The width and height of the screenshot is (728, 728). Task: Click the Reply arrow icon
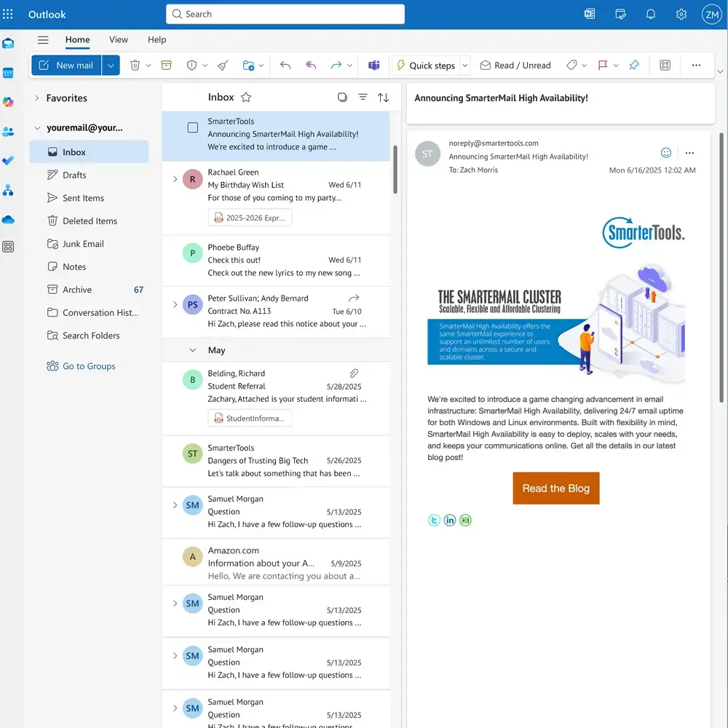point(285,65)
